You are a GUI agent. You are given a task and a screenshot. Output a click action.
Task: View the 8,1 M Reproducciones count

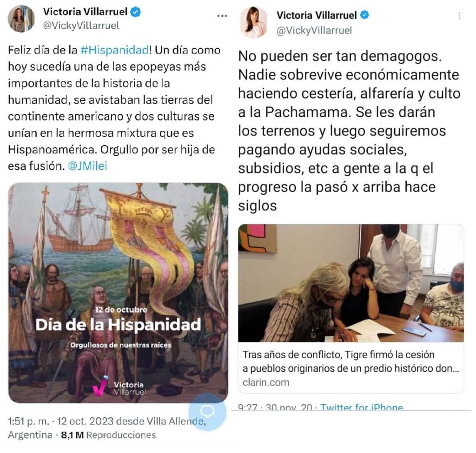[x=108, y=435]
